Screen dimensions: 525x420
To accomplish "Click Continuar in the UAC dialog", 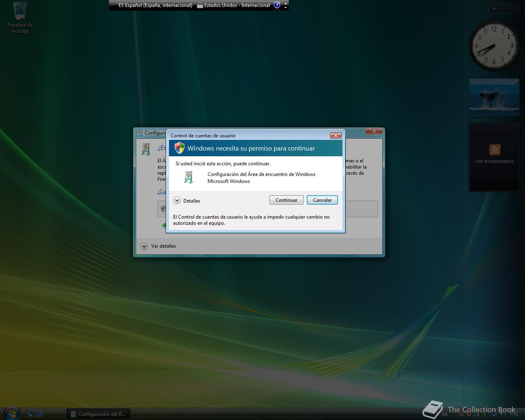I will coord(286,200).
